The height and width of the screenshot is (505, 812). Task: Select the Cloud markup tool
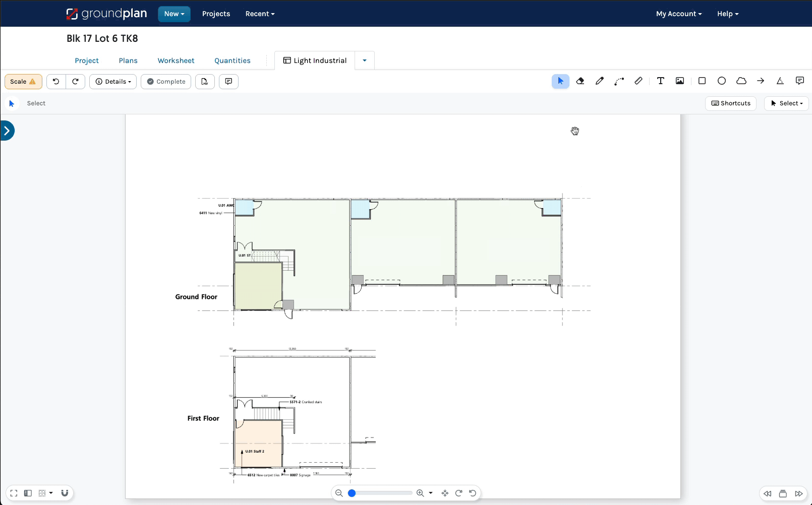pos(741,81)
